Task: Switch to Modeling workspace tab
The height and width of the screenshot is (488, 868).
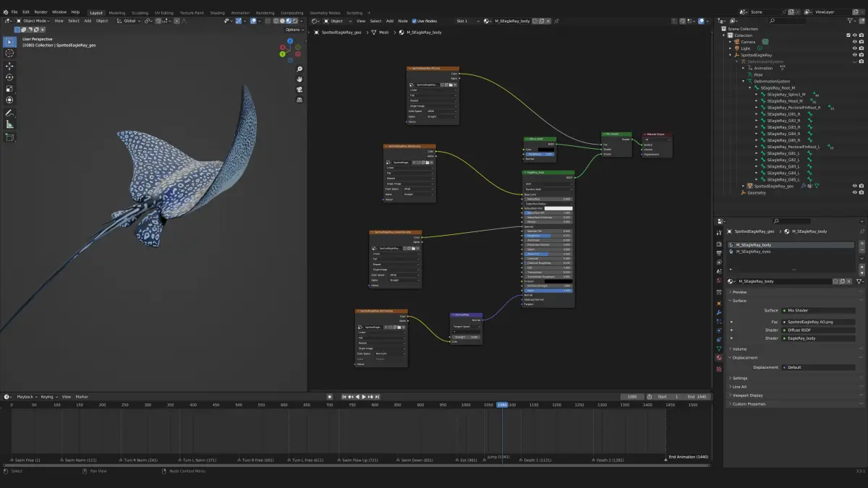Action: pos(116,13)
